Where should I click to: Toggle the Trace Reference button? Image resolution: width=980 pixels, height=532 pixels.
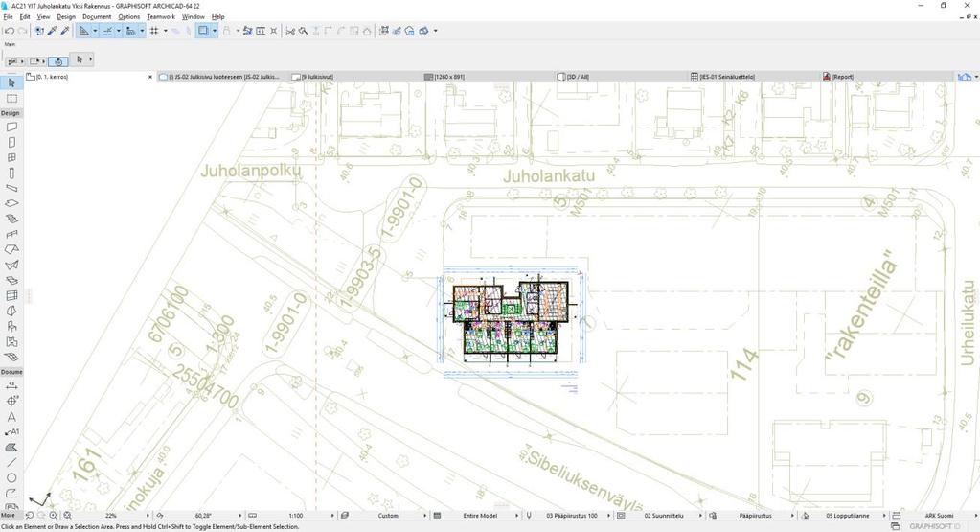pos(202,31)
